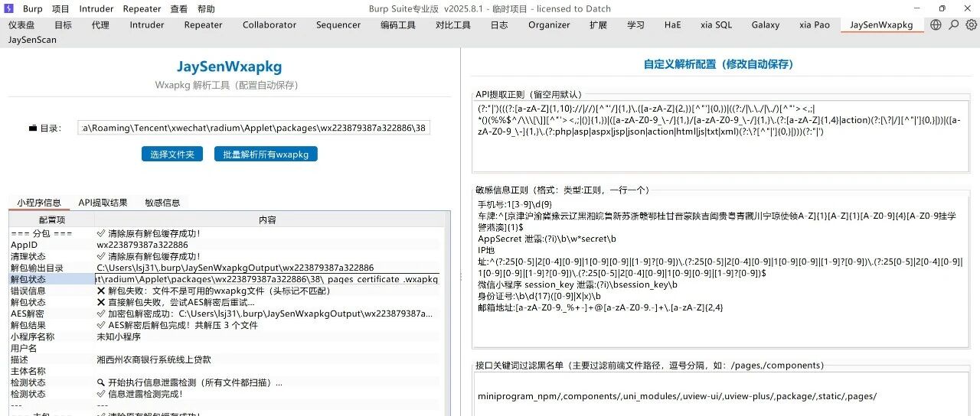Open the 项目 menu
The height and width of the screenshot is (416, 980).
point(60,8)
